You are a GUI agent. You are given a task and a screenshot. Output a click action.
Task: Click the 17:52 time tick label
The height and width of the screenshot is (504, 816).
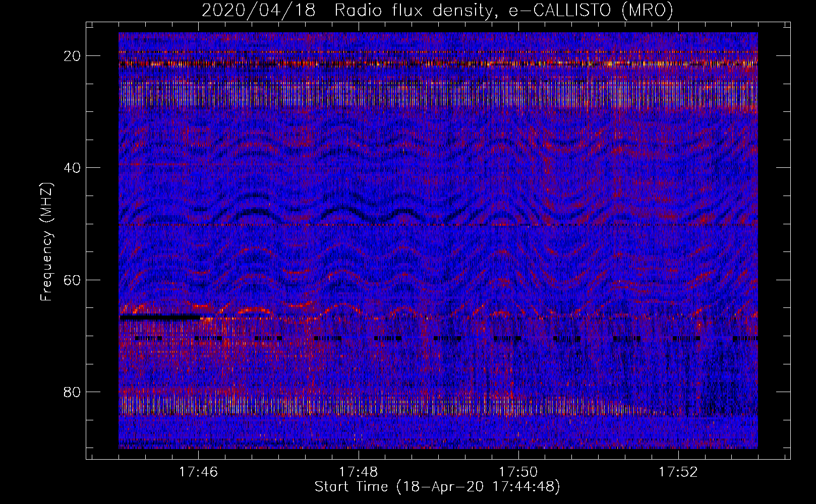pos(678,472)
